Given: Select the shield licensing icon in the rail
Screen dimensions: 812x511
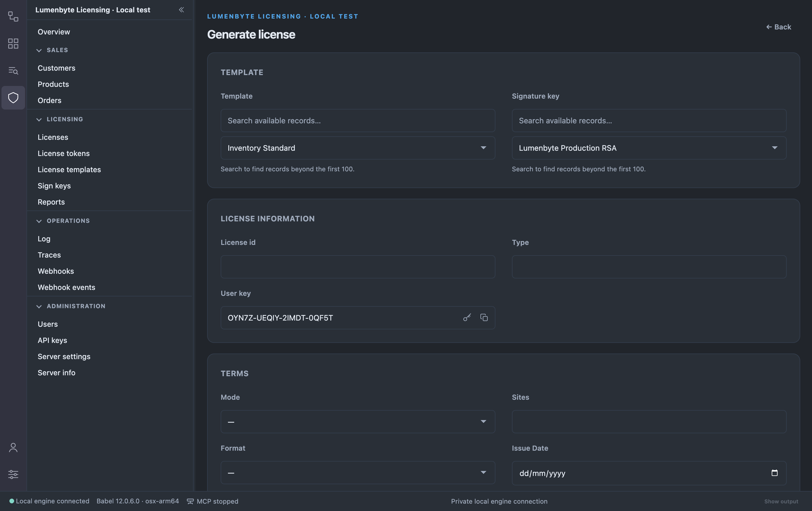Looking at the screenshot, I should pos(13,98).
